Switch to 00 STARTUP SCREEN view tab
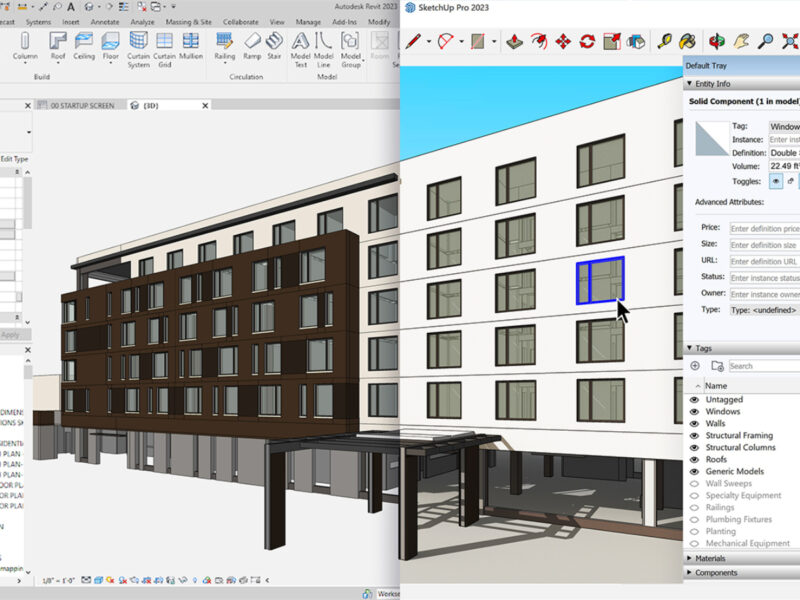Image resolution: width=800 pixels, height=600 pixels. (82, 105)
